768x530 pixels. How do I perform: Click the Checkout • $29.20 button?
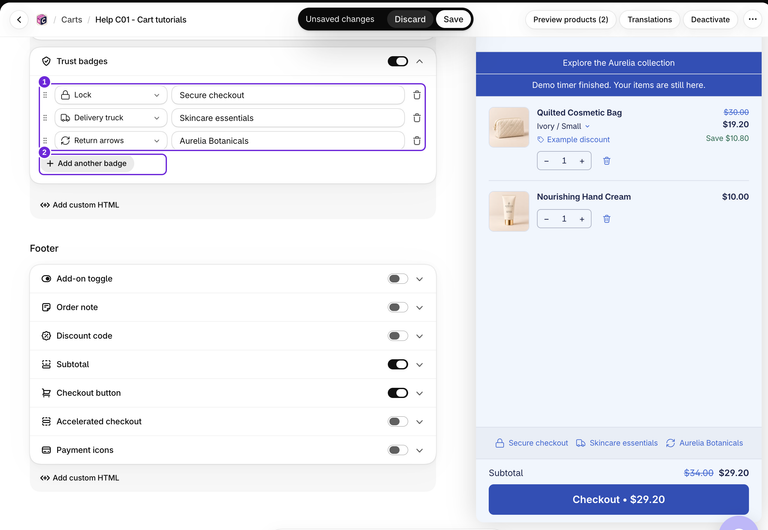coord(619,499)
